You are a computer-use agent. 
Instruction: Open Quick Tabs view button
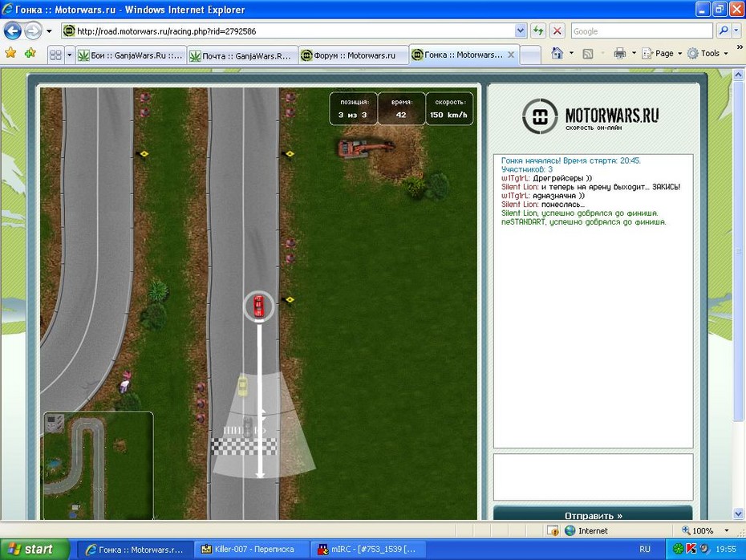pos(55,55)
